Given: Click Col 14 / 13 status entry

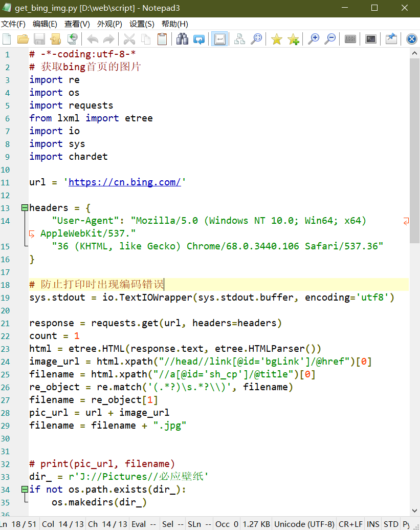Looking at the screenshot, I should [63, 524].
